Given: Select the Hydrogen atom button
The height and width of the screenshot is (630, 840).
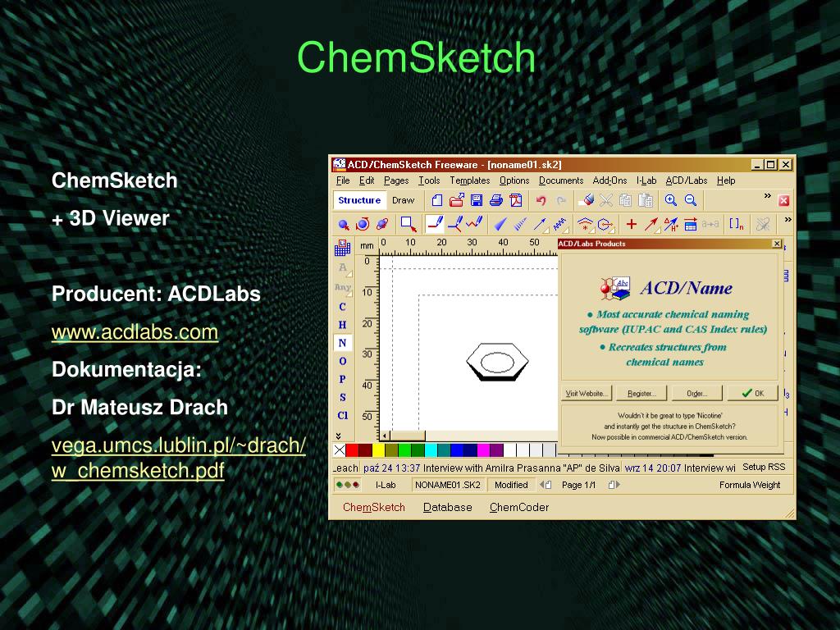Looking at the screenshot, I should coord(342,325).
